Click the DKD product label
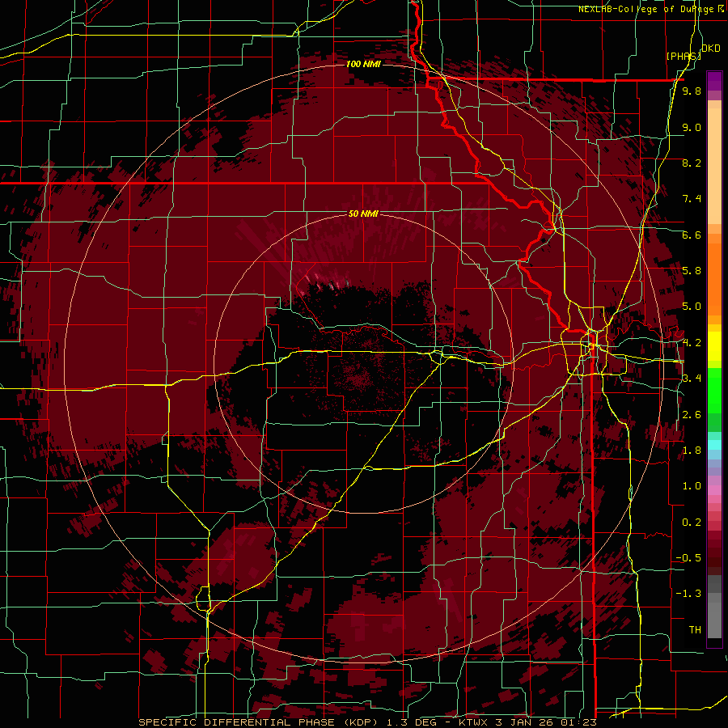This screenshot has height=728, width=728. coord(711,49)
